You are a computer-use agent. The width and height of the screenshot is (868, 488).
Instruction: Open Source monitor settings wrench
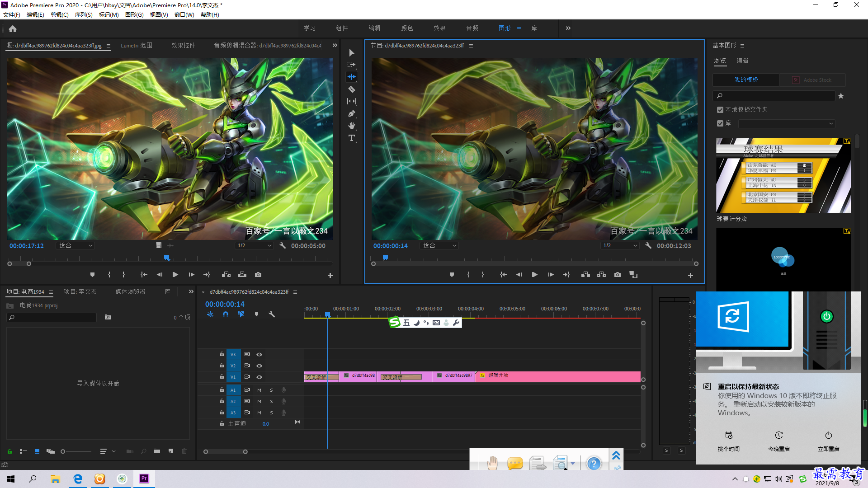(283, 245)
